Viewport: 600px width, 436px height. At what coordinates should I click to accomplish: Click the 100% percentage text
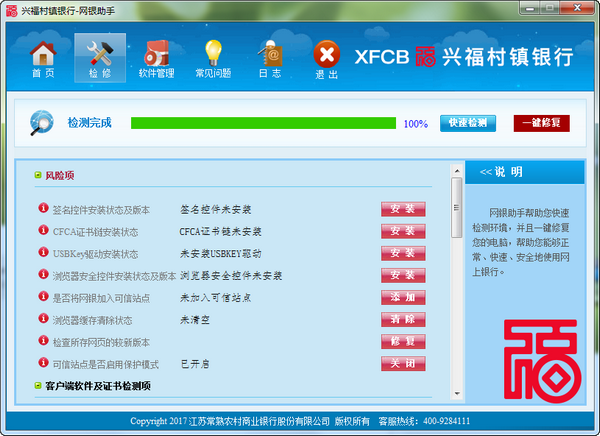tap(416, 124)
